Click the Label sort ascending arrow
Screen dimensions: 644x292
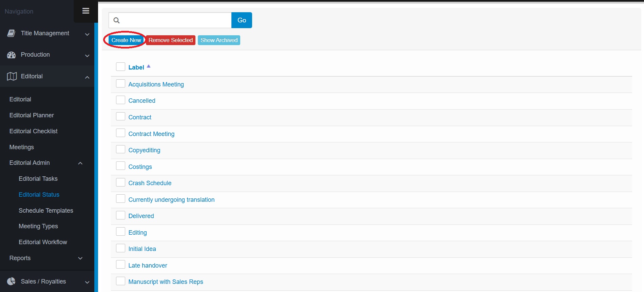149,66
